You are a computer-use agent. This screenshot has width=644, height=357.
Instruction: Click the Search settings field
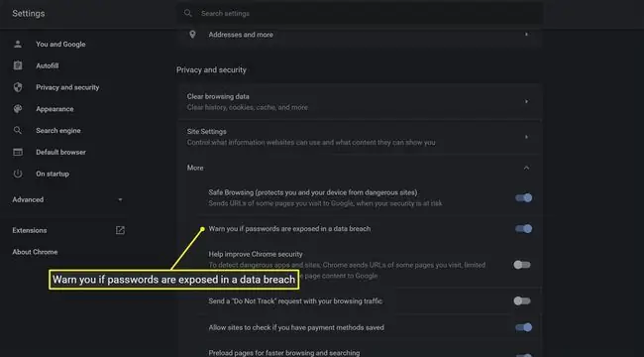(361, 13)
